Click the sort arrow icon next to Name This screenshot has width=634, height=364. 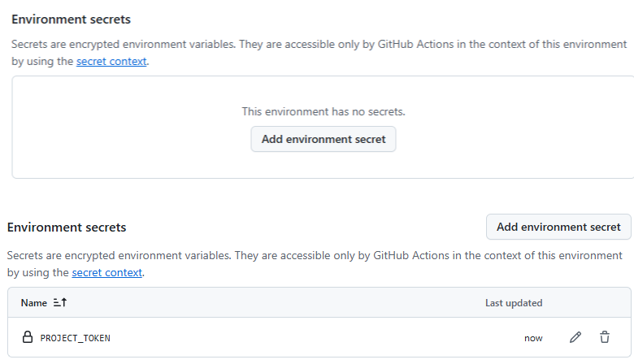point(59,303)
